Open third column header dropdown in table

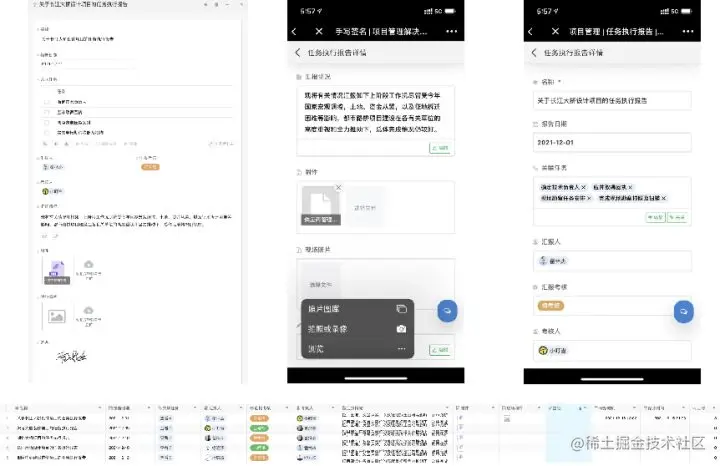click(x=195, y=408)
